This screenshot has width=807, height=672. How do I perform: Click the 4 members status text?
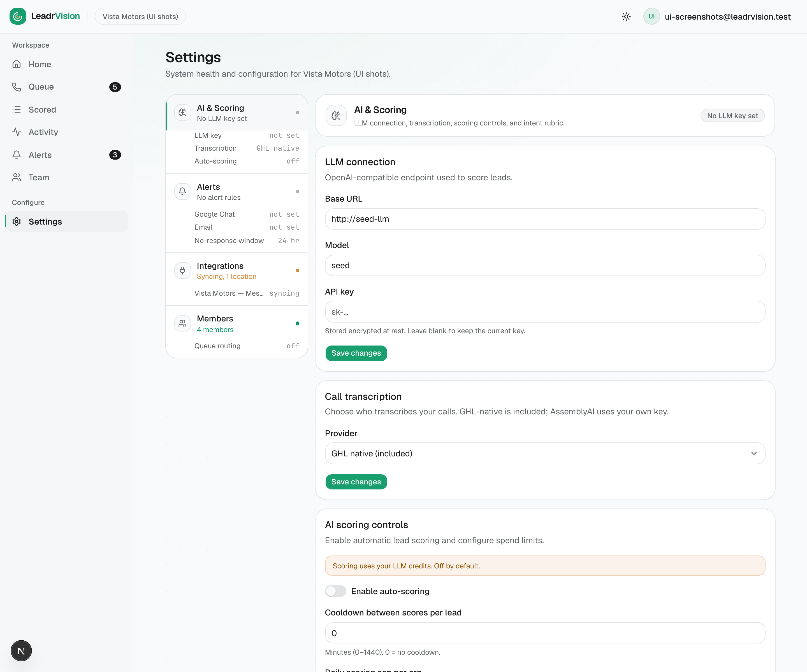[x=215, y=330]
